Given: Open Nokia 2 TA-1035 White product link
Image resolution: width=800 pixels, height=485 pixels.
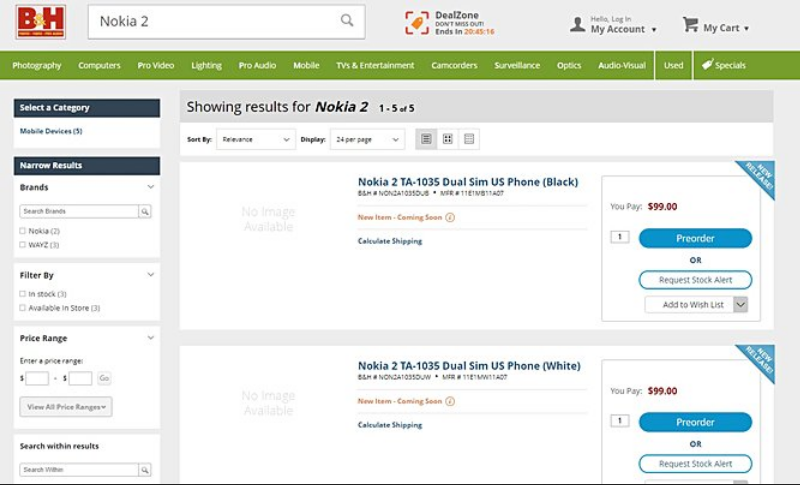Looking at the screenshot, I should 469,366.
